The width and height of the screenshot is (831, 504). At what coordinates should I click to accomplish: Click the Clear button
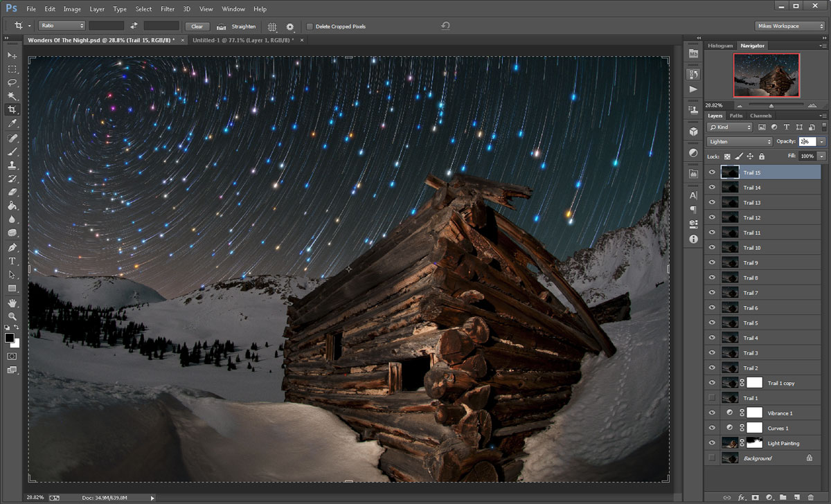click(x=197, y=26)
